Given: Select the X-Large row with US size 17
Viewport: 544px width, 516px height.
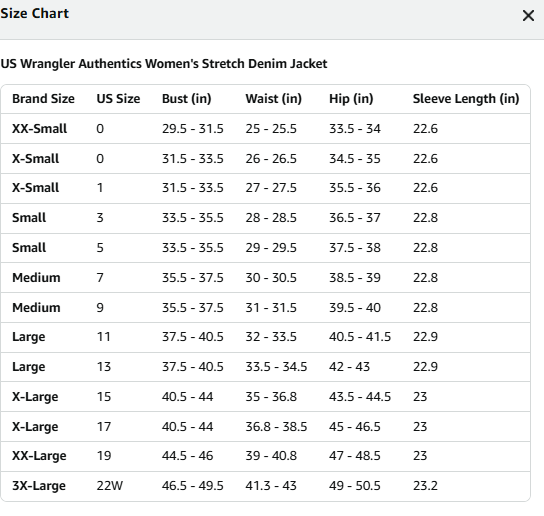Looking at the screenshot, I should 265,426.
